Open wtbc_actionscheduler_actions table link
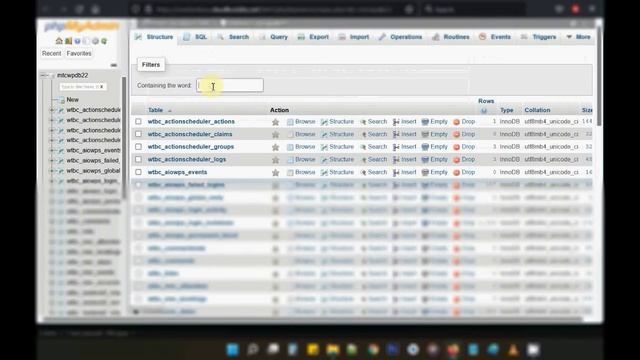Viewport: 640px width, 360px height. pyautogui.click(x=191, y=122)
